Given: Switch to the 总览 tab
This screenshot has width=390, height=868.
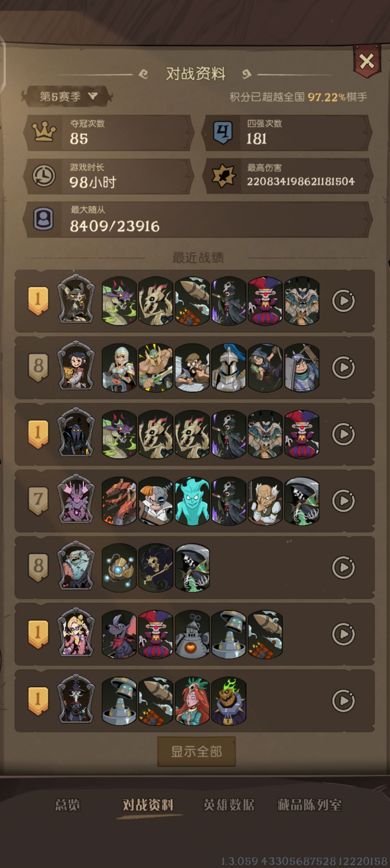Looking at the screenshot, I should click(x=68, y=805).
